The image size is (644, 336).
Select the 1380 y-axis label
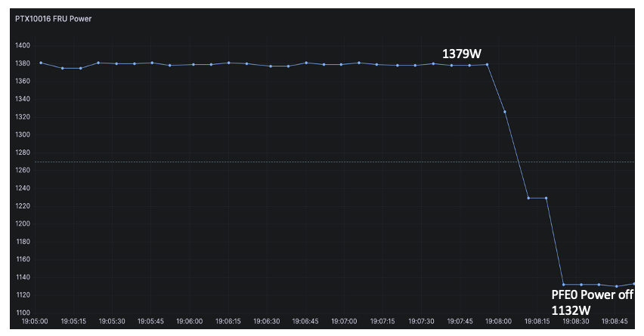click(23, 63)
